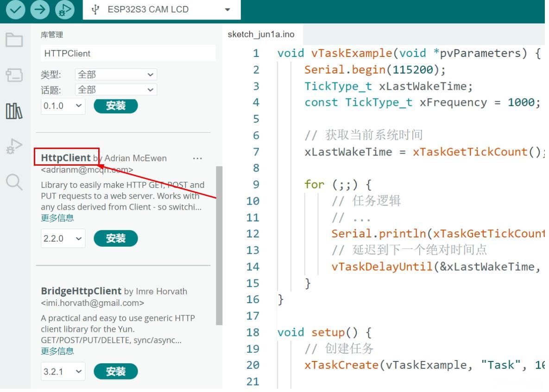Click xTaskGetTickCount on line 7
Screen dimensions: 549x392
pos(470,152)
